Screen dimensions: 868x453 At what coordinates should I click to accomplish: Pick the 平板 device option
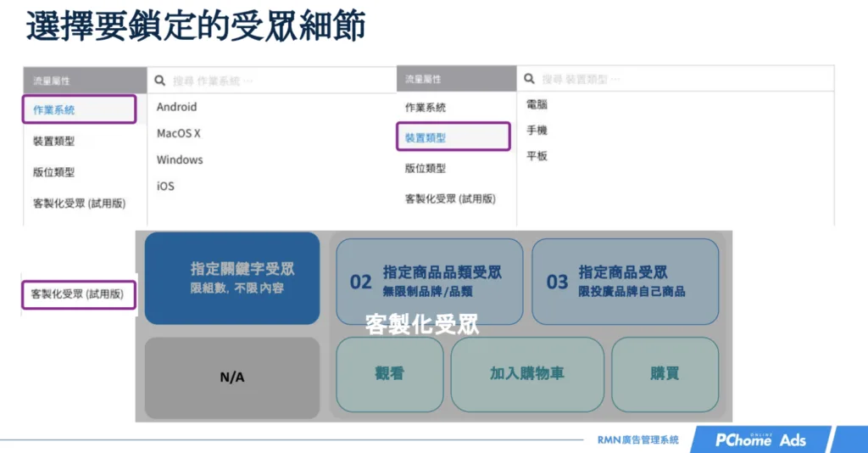point(537,156)
